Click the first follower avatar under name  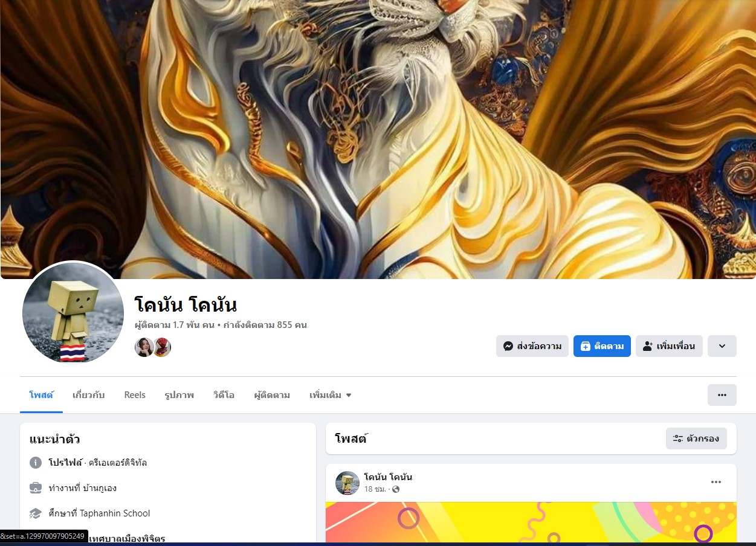click(x=144, y=347)
